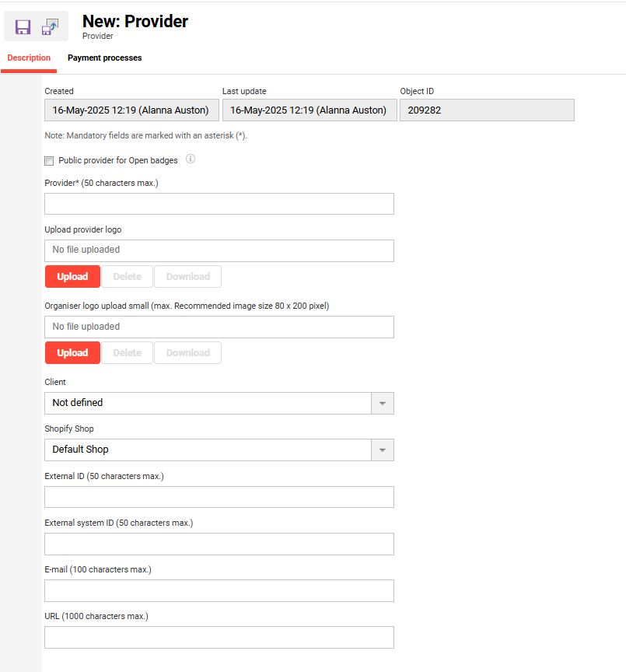Image resolution: width=626 pixels, height=672 pixels.
Task: Click the Save and close icon
Action: tap(50, 27)
